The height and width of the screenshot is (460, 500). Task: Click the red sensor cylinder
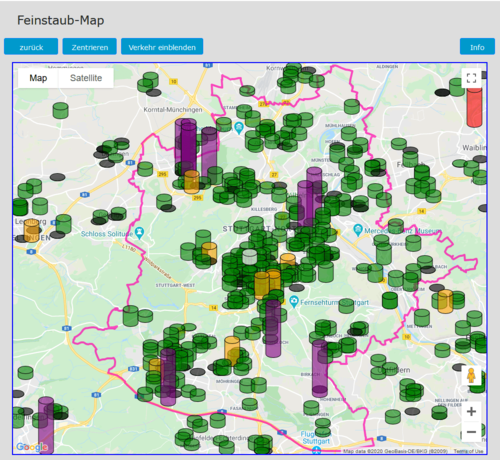coord(474,108)
